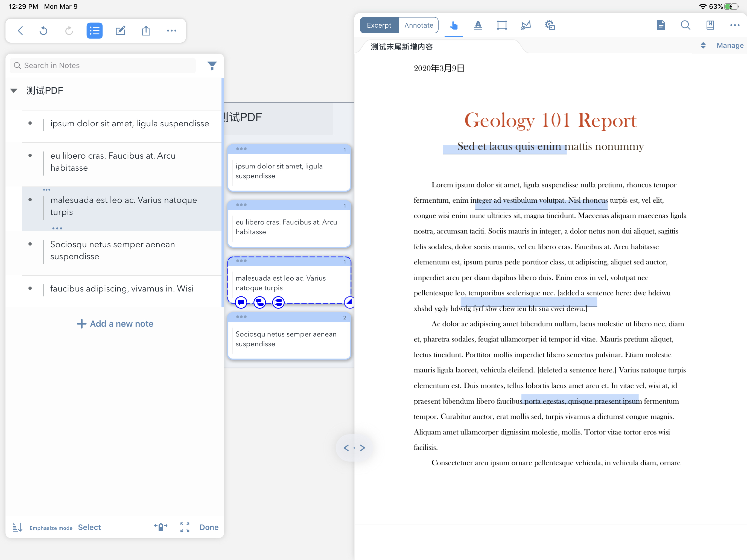Click Manage documents
This screenshot has height=560, width=747.
coord(730,46)
